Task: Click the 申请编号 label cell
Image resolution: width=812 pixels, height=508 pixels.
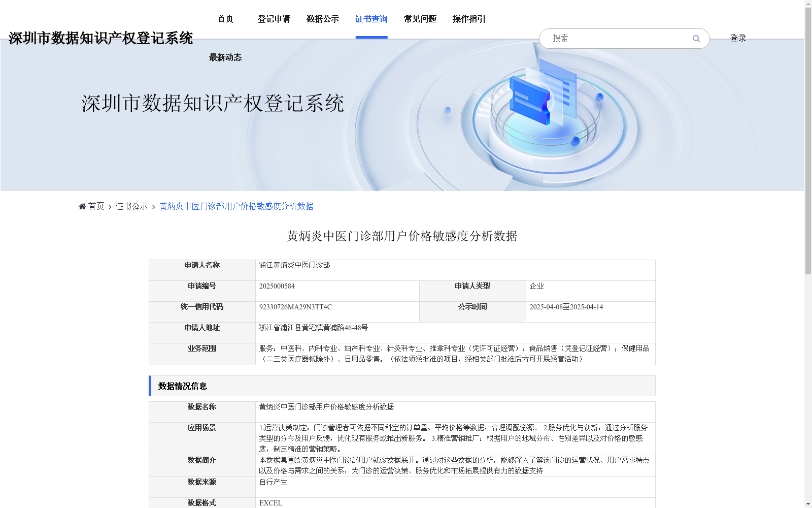Action: coord(202,291)
